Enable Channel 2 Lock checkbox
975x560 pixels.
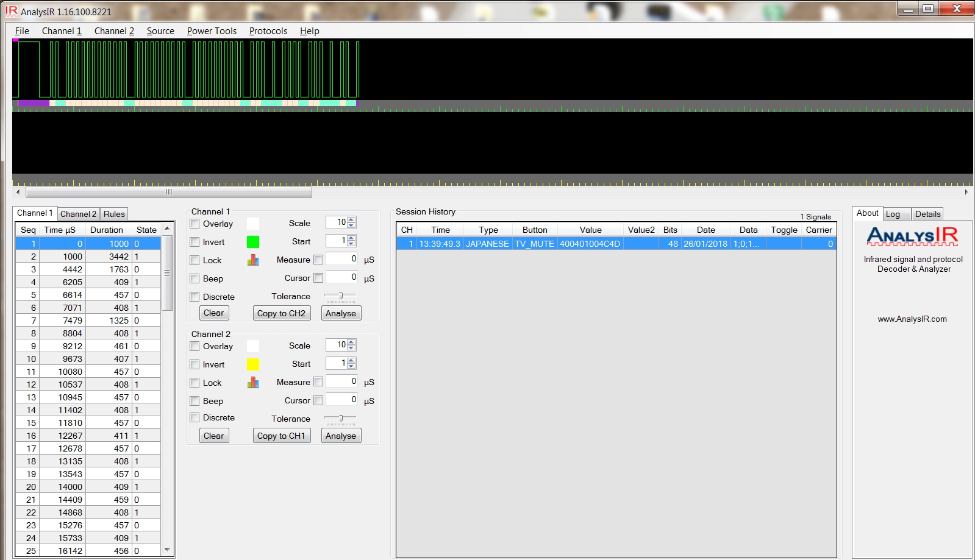pos(195,383)
